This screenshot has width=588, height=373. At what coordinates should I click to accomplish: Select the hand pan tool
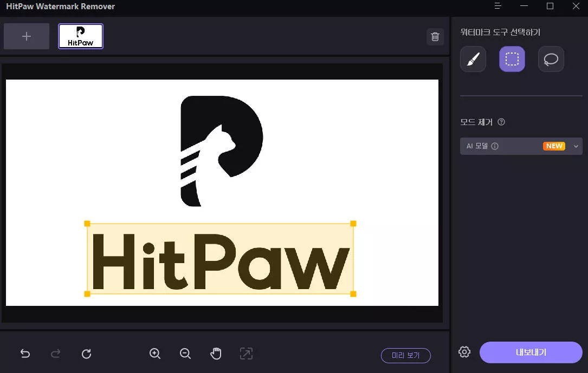[216, 354]
